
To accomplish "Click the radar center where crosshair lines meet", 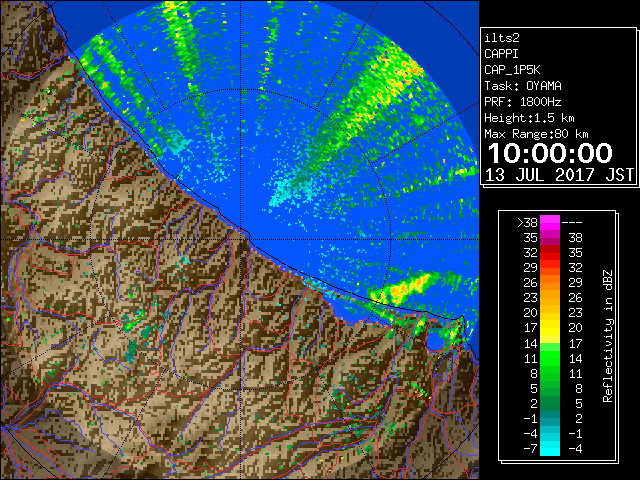I will pyautogui.click(x=240, y=239).
